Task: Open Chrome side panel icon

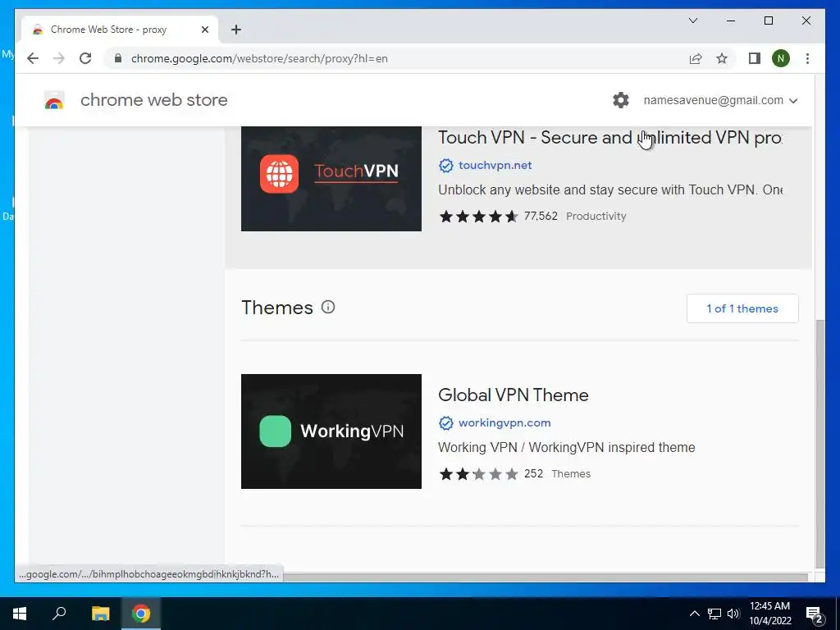Action: point(755,58)
